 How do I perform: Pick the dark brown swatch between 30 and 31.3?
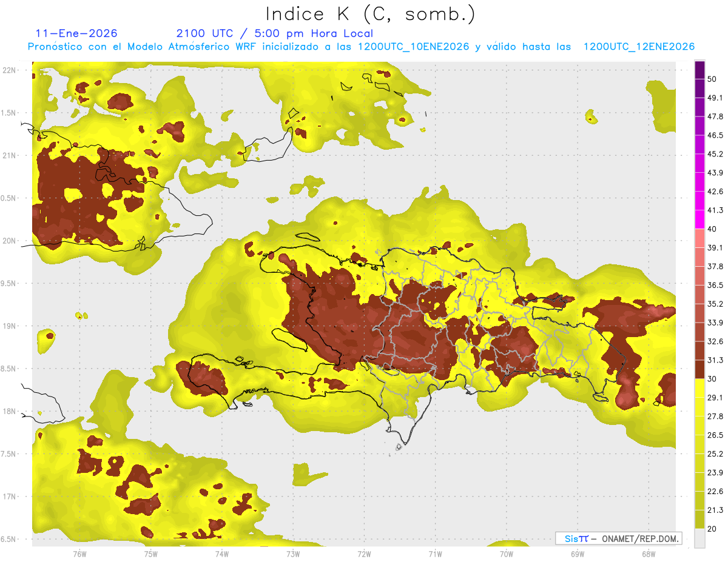pyautogui.click(x=699, y=369)
